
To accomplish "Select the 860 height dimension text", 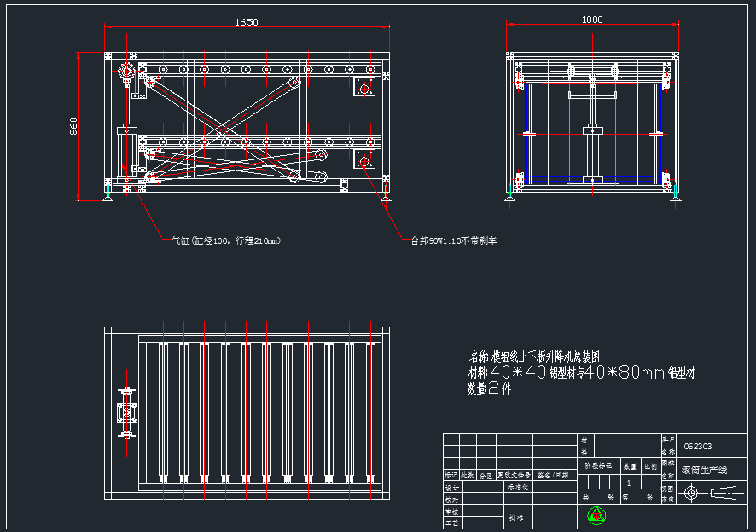I will [x=74, y=125].
